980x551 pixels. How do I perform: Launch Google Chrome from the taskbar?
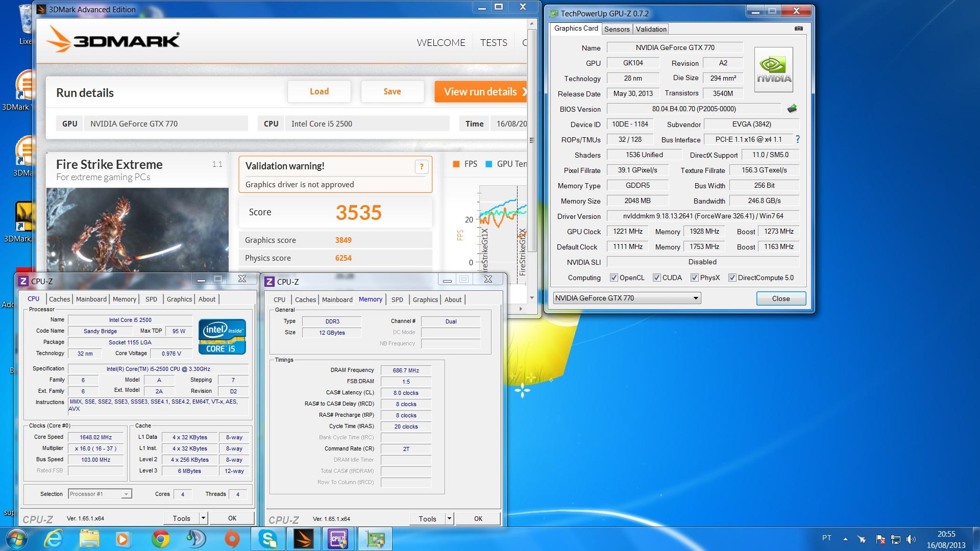click(160, 539)
